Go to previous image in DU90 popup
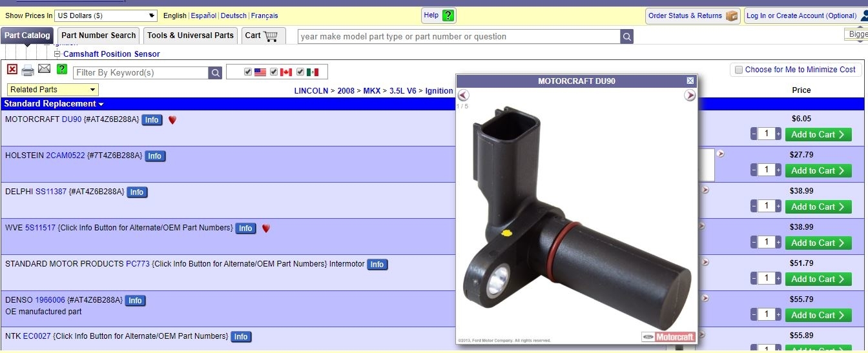The height and width of the screenshot is (353, 868). [463, 96]
